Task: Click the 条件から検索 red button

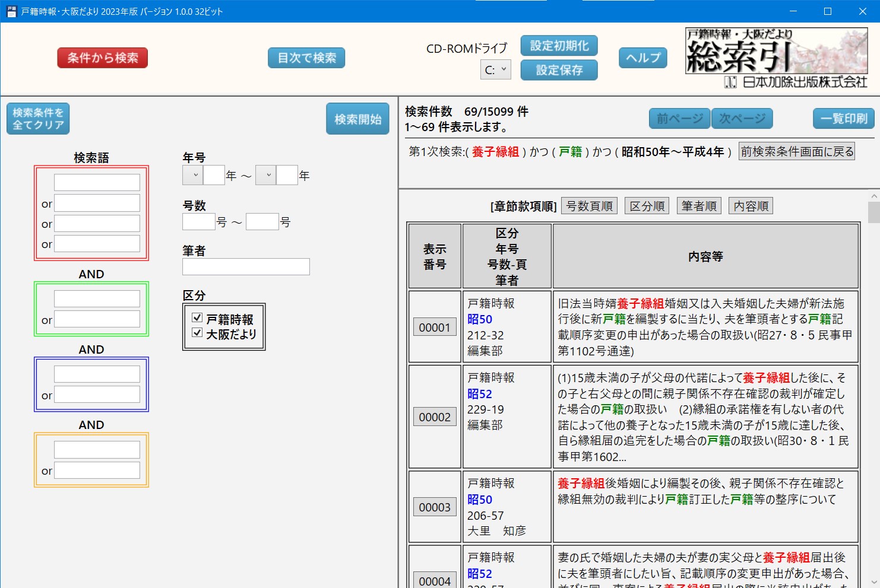Action: point(102,58)
